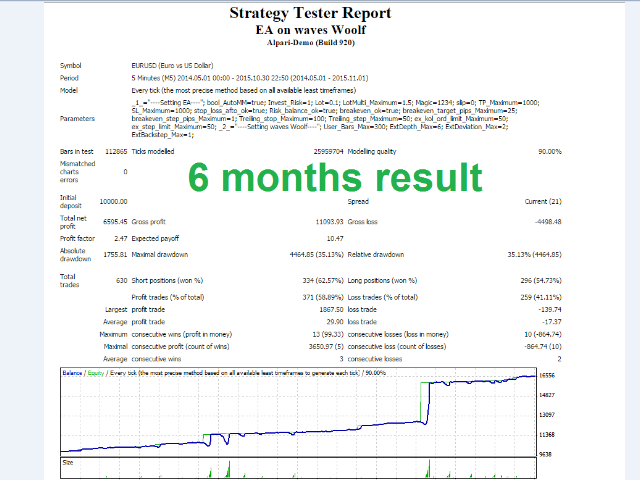The image size is (640, 480).
Task: Click the Gross profit value 11093.93
Action: pos(329,222)
